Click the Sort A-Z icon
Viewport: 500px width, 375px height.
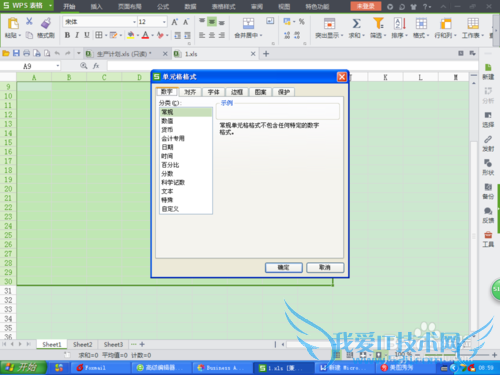400,24
